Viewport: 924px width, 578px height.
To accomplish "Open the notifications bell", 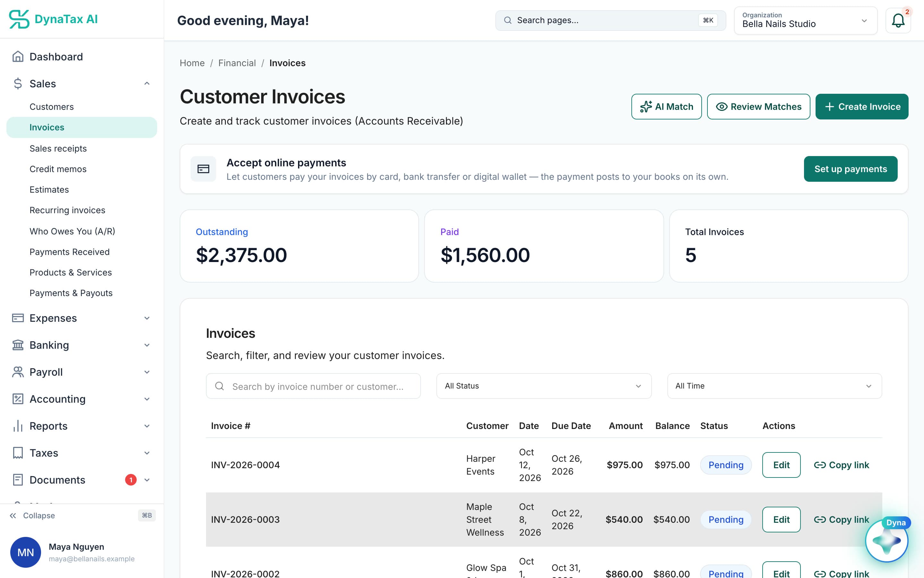I will point(898,20).
